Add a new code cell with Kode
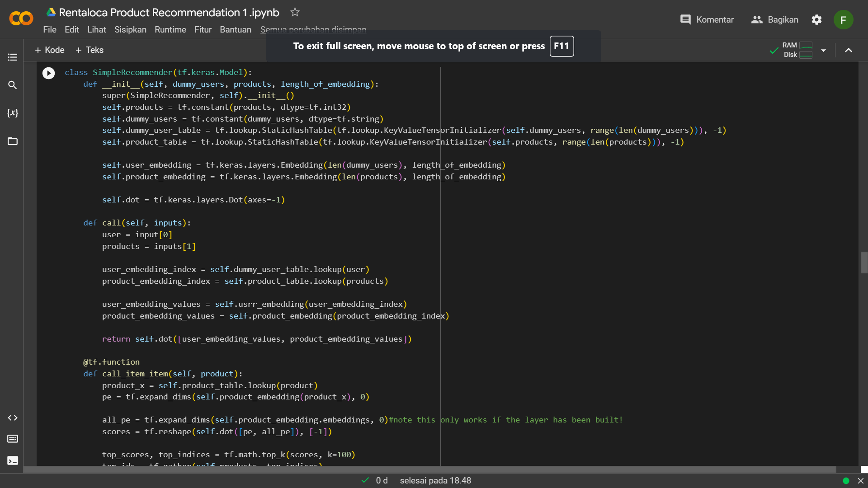 (x=49, y=50)
